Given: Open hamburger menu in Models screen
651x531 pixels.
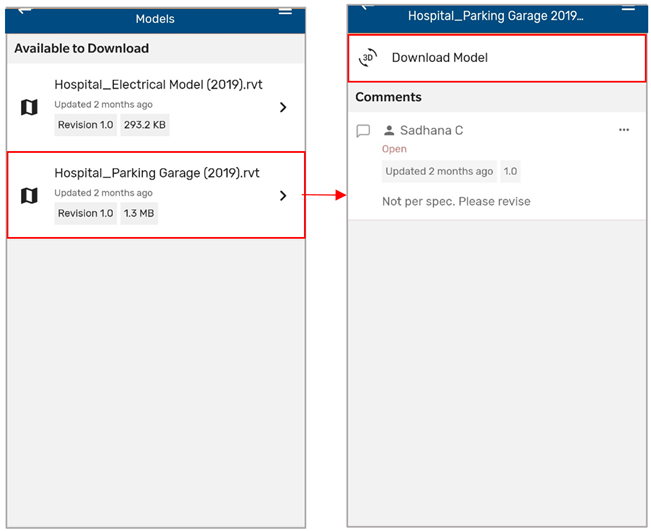Looking at the screenshot, I should point(285,11).
